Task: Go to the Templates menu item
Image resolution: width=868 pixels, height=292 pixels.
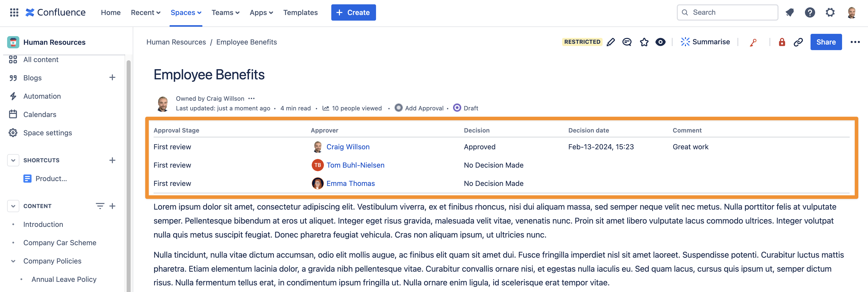Action: click(x=300, y=12)
